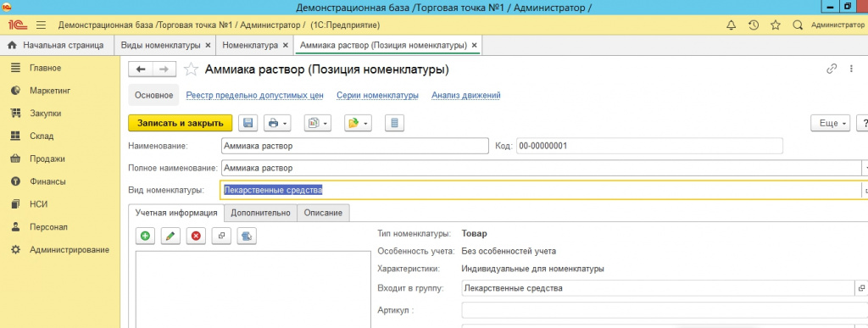Viewport: 868px width, 328px height.
Task: Click the Вид номенклатуры field
Action: tap(540, 190)
